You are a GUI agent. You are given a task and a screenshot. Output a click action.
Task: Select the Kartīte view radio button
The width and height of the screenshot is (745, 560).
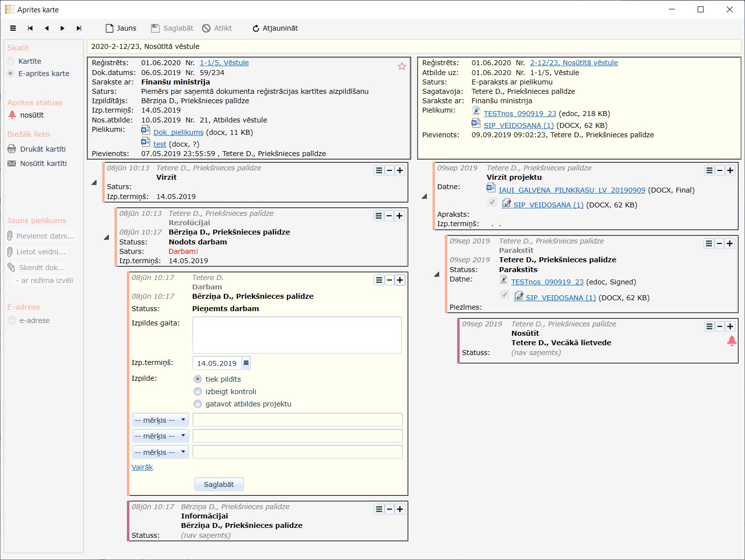pos(11,61)
